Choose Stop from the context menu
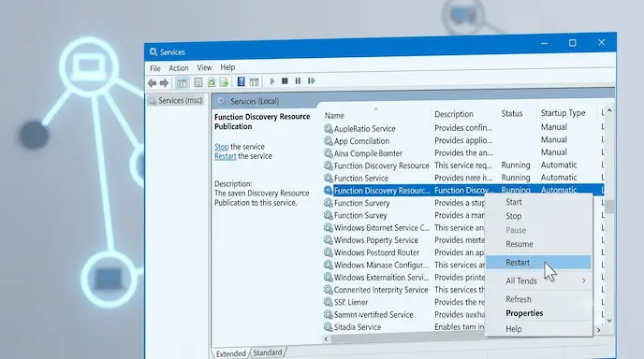The width and height of the screenshot is (644, 359). click(x=513, y=216)
